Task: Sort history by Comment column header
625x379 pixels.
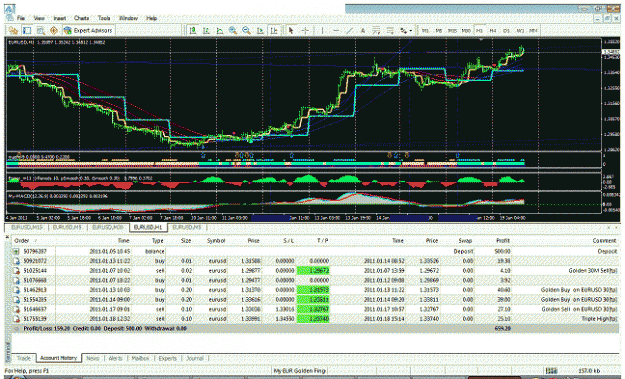Action: pyautogui.click(x=604, y=241)
